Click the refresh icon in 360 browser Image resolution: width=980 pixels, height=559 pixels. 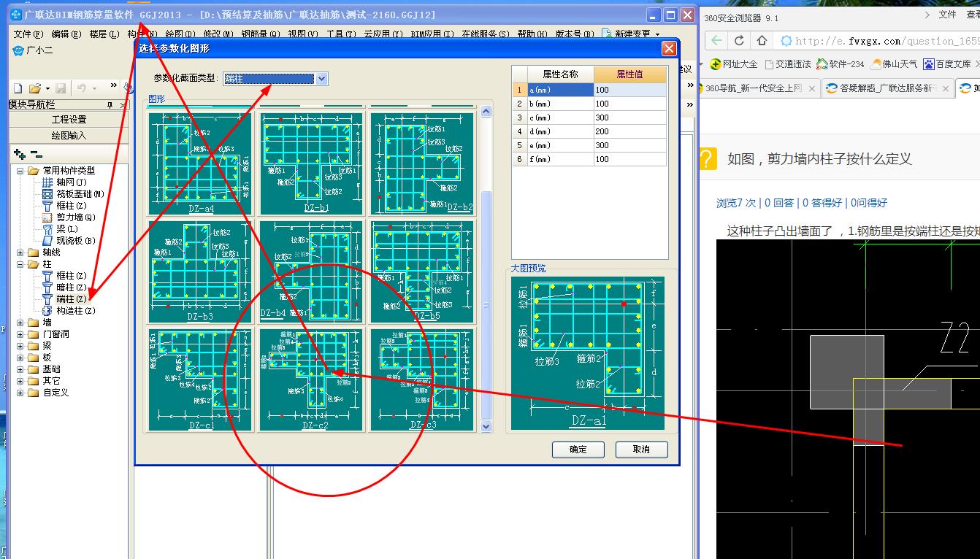tap(739, 41)
